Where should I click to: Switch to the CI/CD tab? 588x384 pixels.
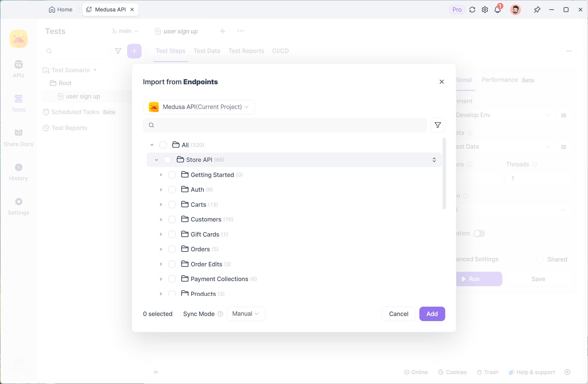pyautogui.click(x=280, y=51)
